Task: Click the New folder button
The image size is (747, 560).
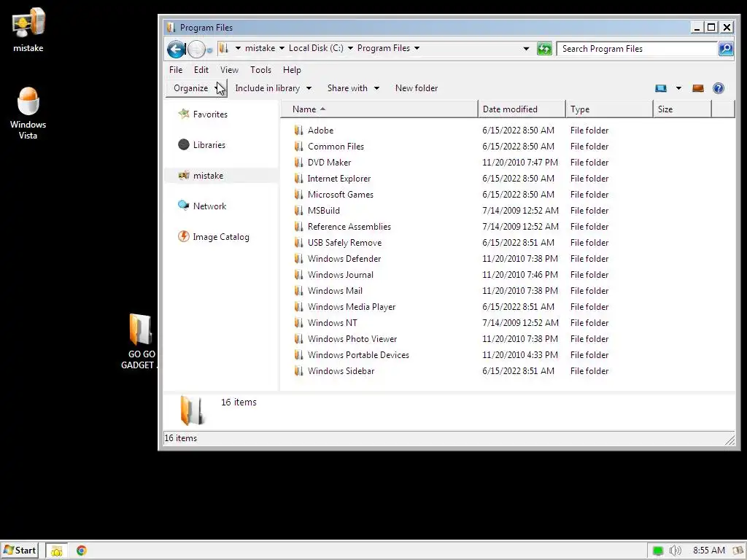Action: [417, 88]
